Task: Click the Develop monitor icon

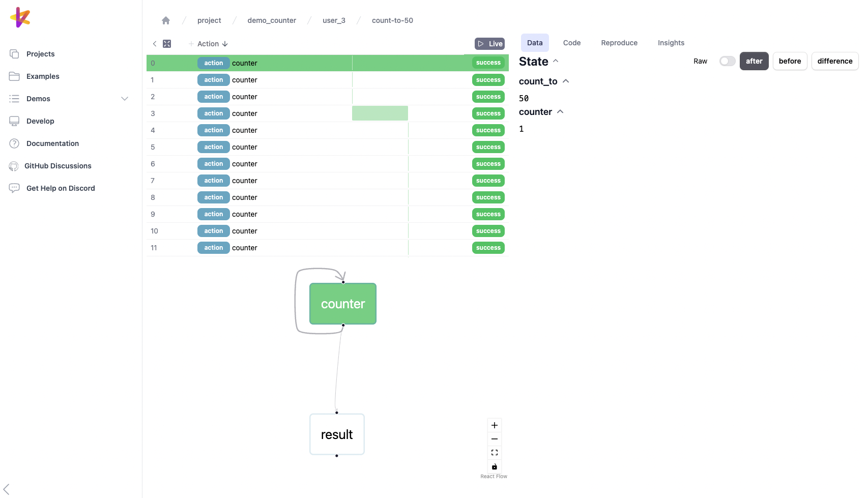Action: pos(14,121)
